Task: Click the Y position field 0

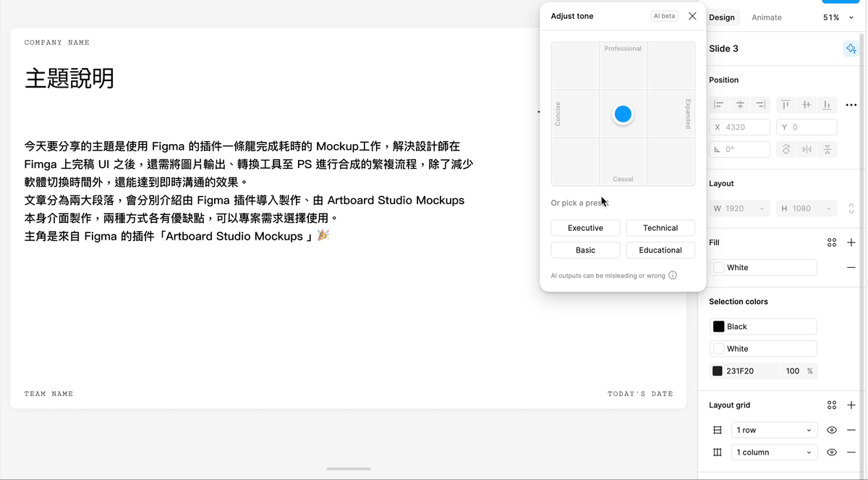Action: [x=807, y=127]
